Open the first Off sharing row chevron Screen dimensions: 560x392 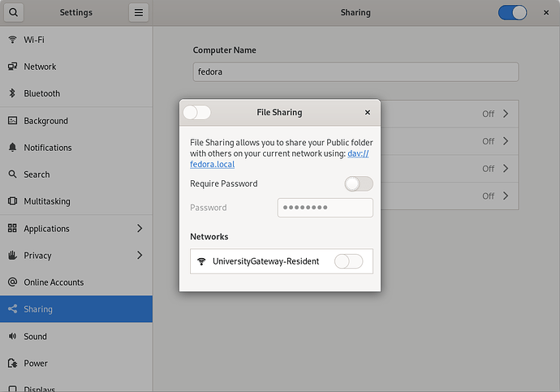click(x=506, y=114)
